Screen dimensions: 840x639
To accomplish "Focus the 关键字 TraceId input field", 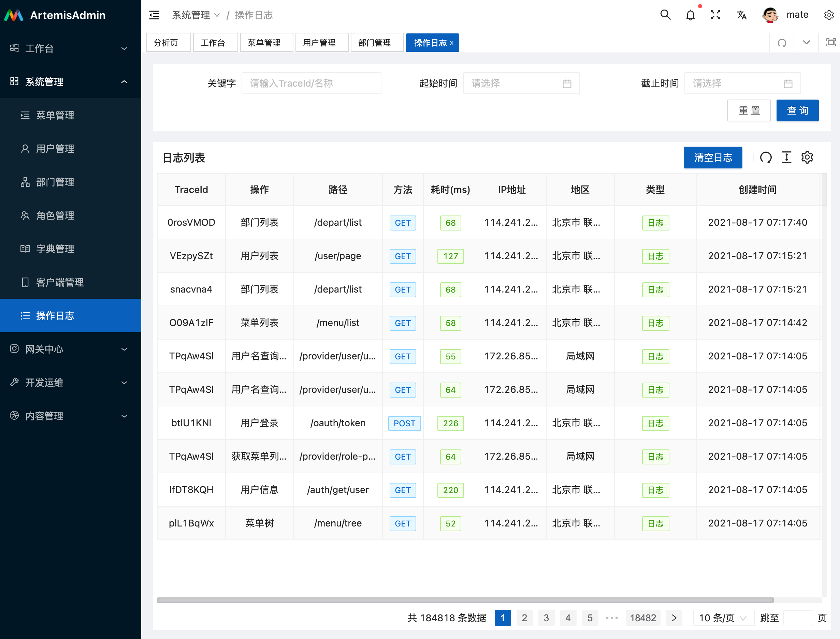I will pyautogui.click(x=311, y=83).
